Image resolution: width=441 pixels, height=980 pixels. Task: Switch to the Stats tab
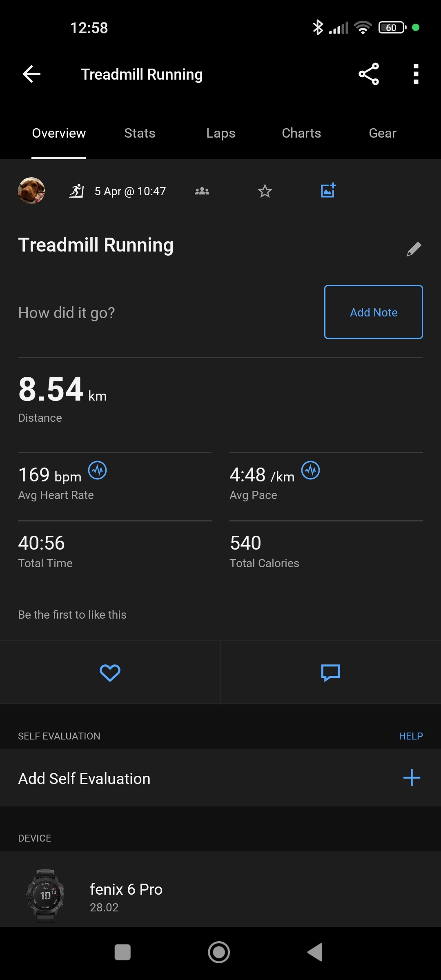coord(140,133)
